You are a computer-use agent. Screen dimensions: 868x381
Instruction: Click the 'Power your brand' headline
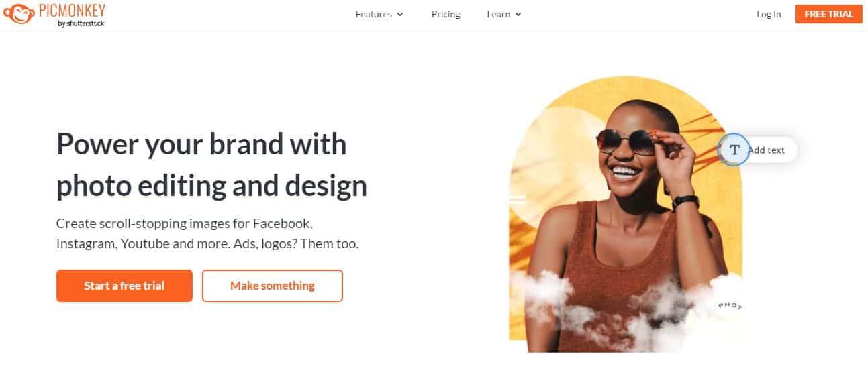pos(211,165)
